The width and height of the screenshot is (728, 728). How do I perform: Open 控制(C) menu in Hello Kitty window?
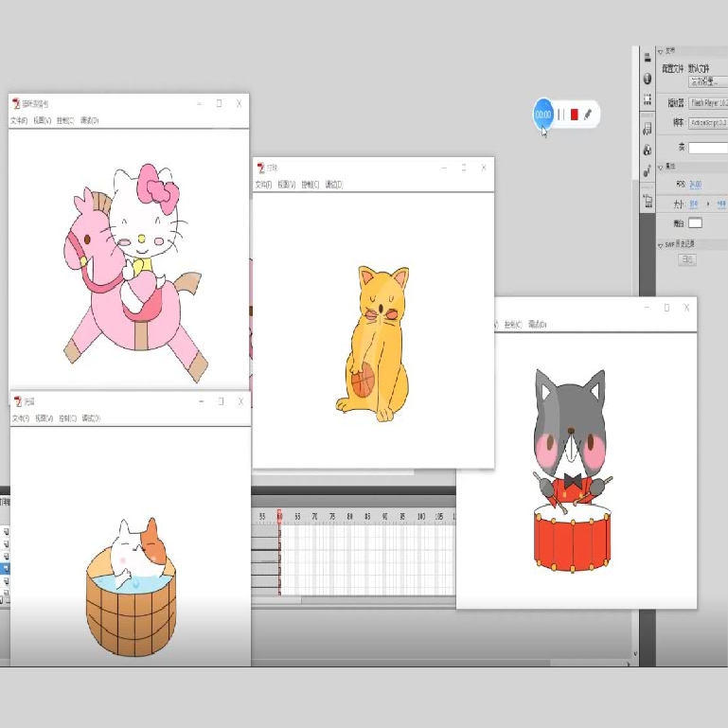tap(65, 121)
